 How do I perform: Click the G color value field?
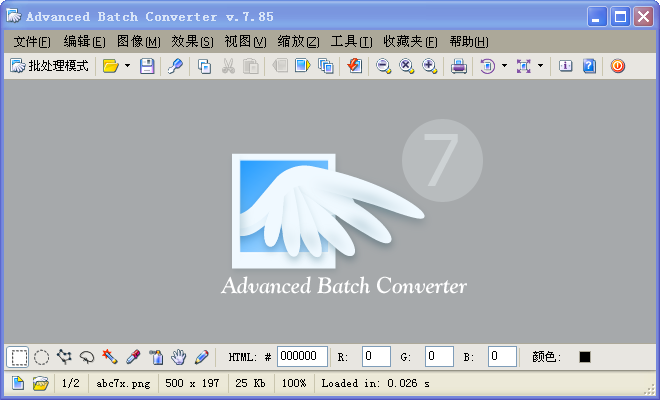pyautogui.click(x=439, y=357)
